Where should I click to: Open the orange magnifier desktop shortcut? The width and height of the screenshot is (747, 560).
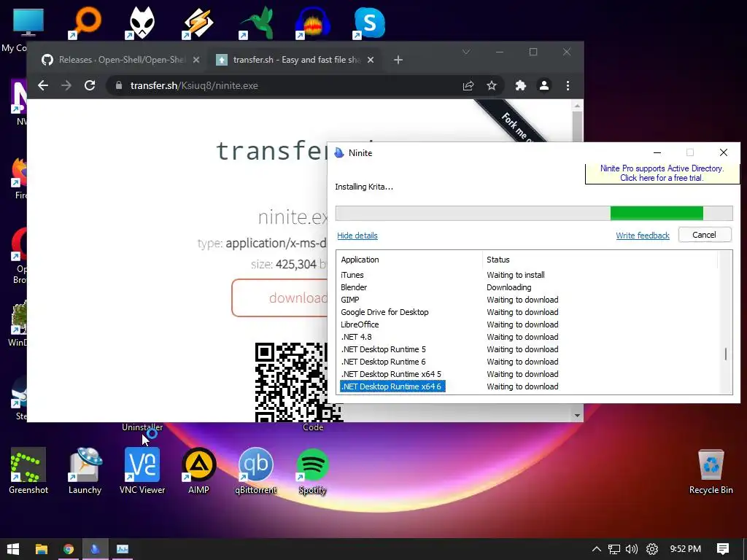(x=85, y=23)
